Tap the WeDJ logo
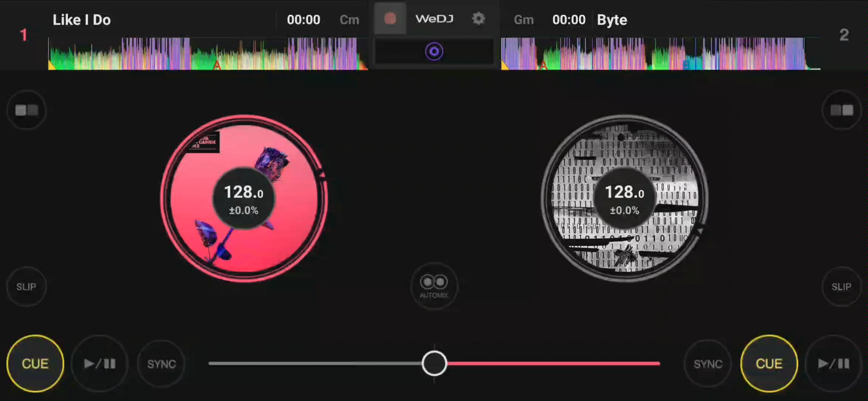The height and width of the screenshot is (401, 868). pos(434,18)
